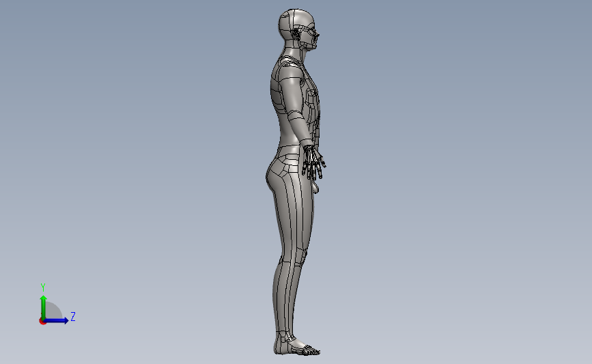
Task: Pick the head of the human model
Action: tap(297, 28)
